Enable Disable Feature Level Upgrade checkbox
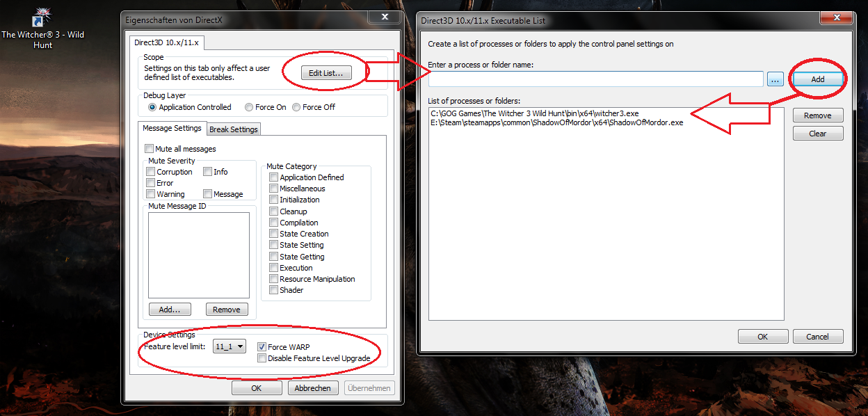Viewport: 868px width, 416px height. [x=262, y=358]
